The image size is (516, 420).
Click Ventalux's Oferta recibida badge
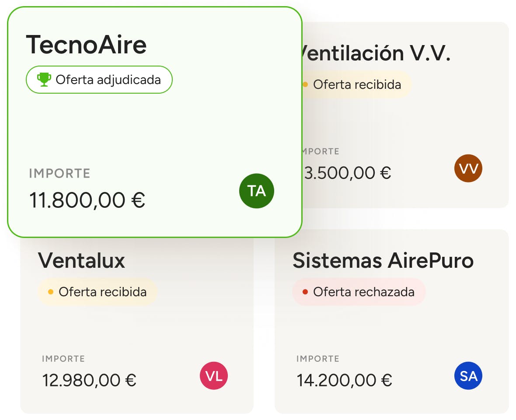tap(97, 292)
